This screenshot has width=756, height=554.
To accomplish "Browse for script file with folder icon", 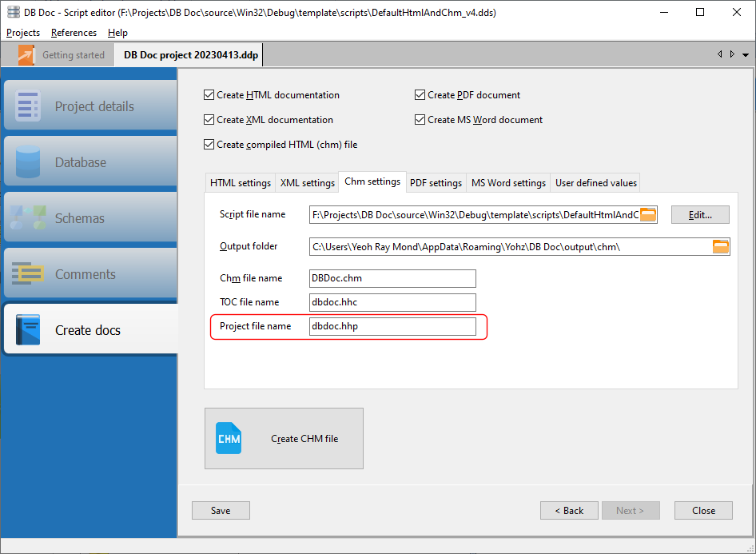I will coord(648,214).
